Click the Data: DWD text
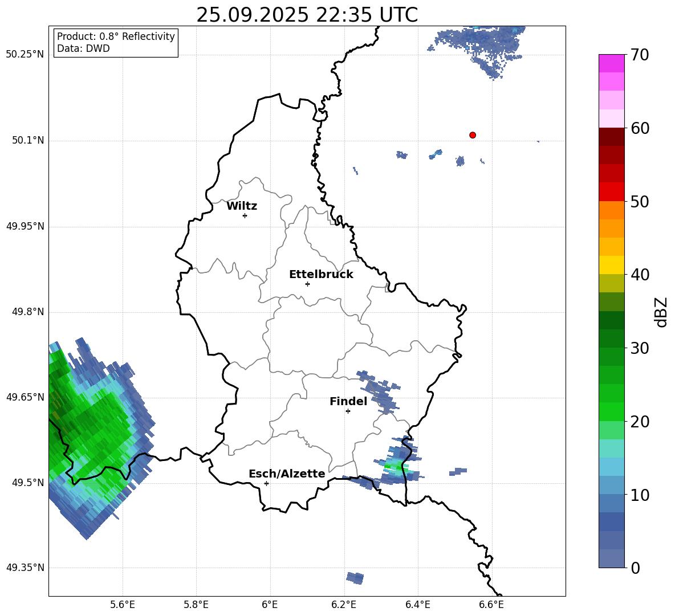The height and width of the screenshot is (616, 675). click(x=83, y=48)
